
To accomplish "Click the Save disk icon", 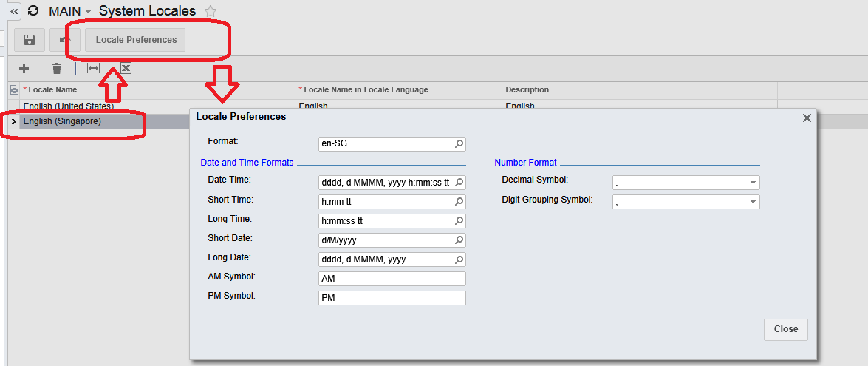I will (30, 40).
